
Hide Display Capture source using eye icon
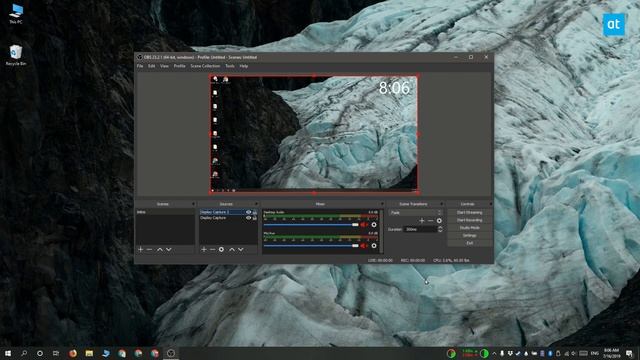(248, 218)
